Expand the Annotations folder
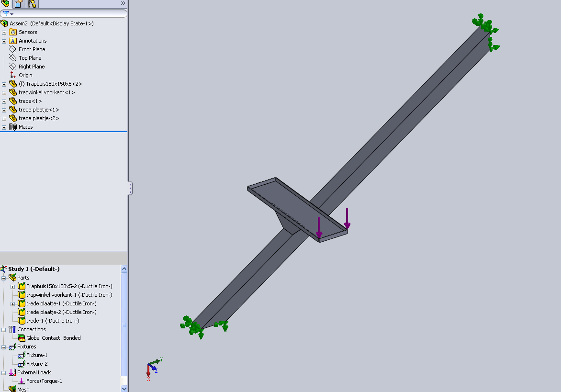The image size is (561, 392). coord(4,41)
